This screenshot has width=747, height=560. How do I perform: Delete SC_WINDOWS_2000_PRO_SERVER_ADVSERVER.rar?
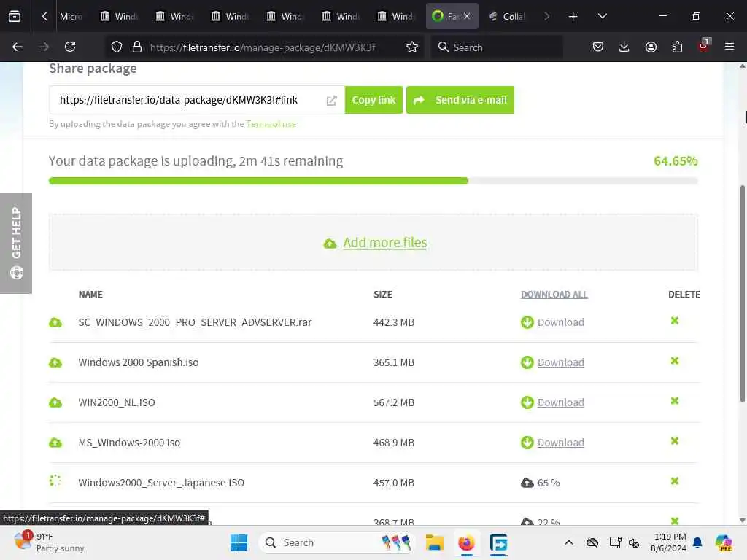[675, 321]
